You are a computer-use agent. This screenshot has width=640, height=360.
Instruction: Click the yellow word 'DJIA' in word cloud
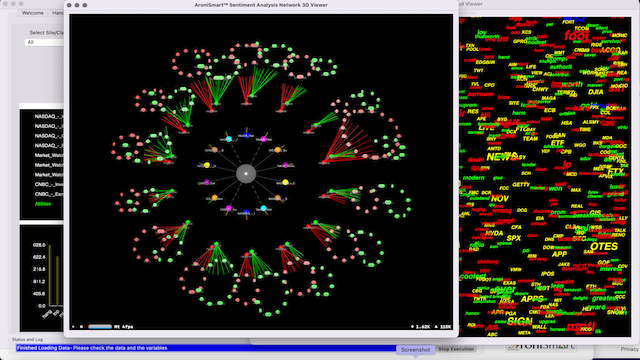pyautogui.click(x=596, y=92)
